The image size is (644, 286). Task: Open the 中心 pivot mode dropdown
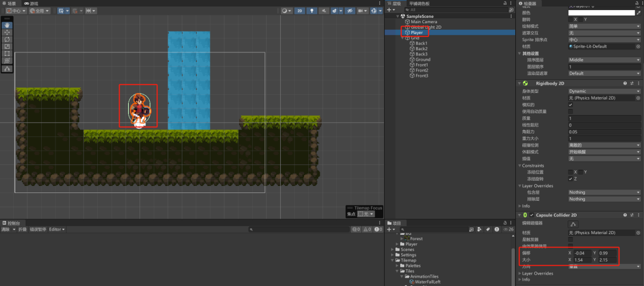coord(17,11)
